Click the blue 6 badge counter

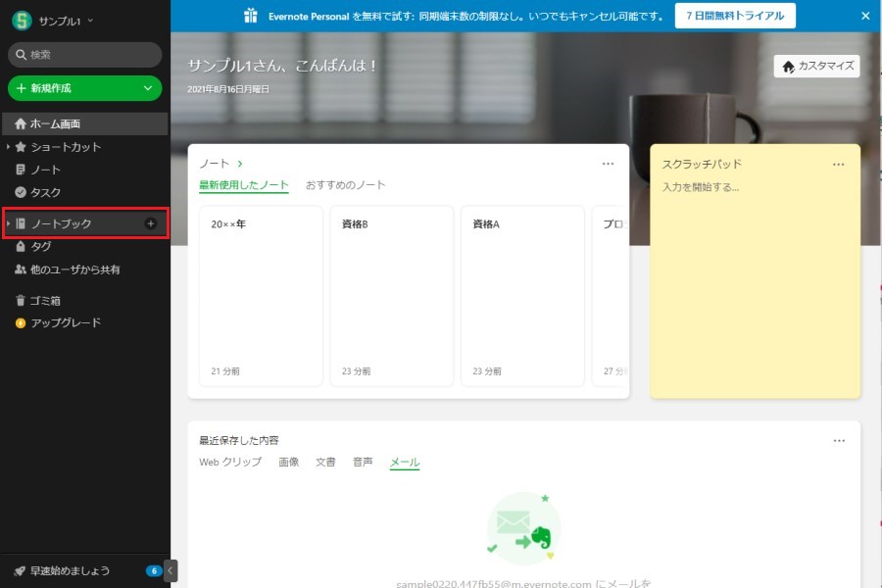click(x=154, y=570)
